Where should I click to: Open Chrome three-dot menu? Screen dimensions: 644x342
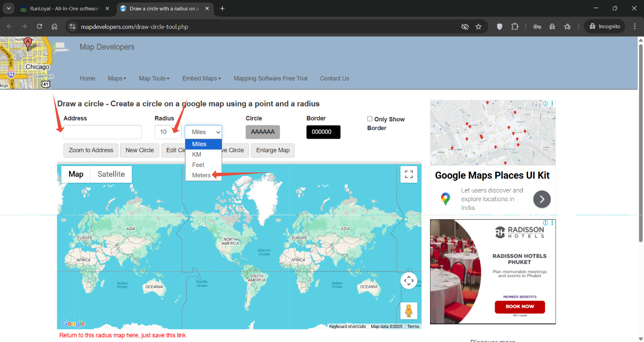tap(635, 27)
